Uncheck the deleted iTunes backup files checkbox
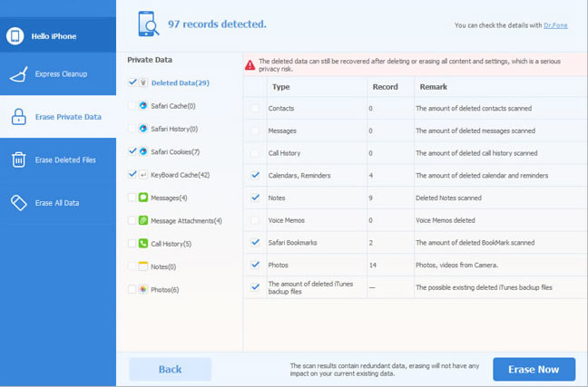The width and height of the screenshot is (588, 387). (255, 287)
